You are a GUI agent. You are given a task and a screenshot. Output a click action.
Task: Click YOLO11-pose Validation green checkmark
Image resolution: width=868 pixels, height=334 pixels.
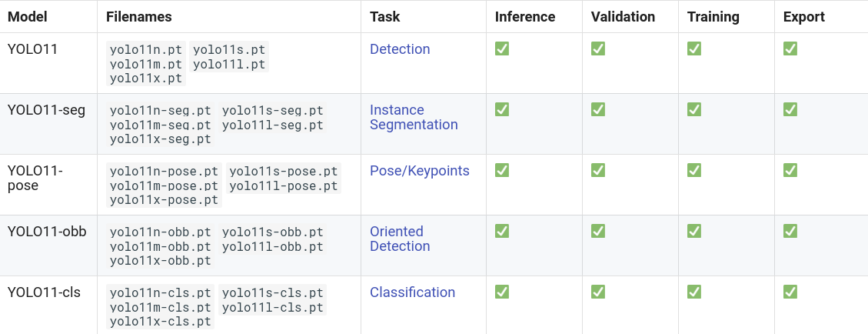pos(598,170)
